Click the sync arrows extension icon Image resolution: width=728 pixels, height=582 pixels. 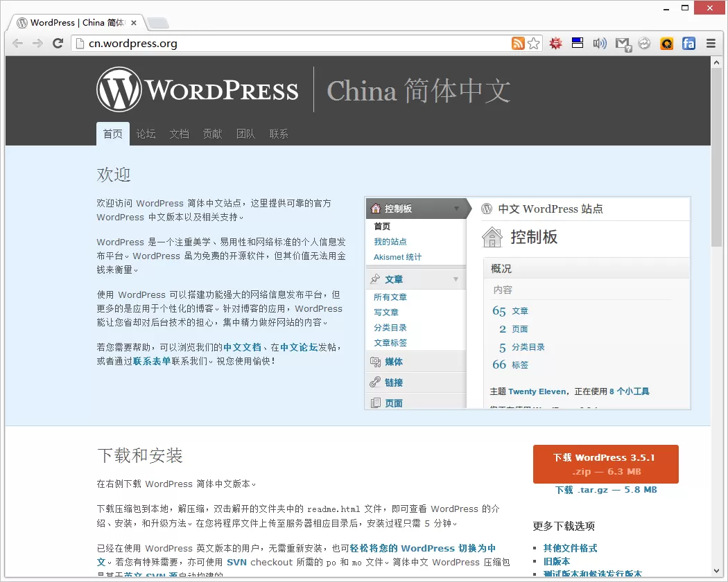pyautogui.click(x=644, y=43)
